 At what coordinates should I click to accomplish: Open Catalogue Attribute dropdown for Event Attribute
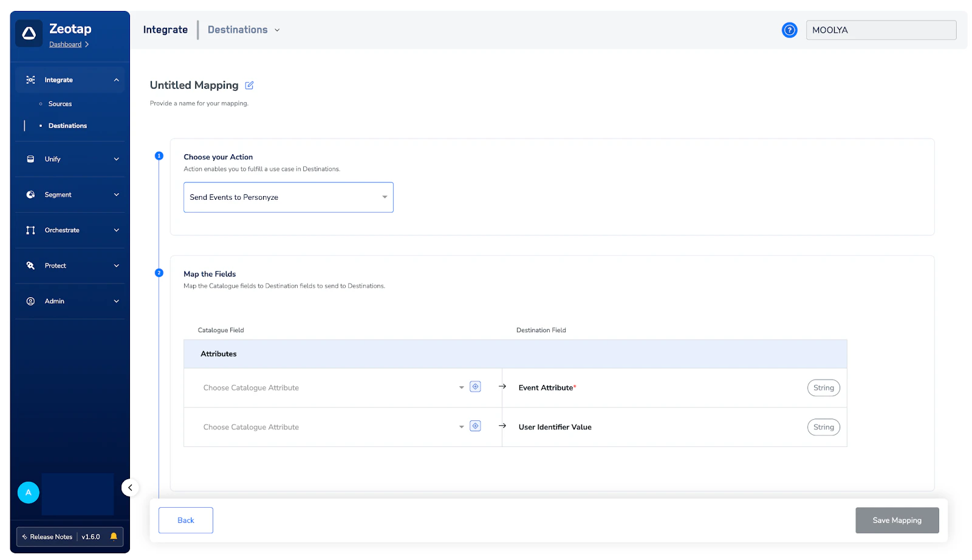click(334, 388)
